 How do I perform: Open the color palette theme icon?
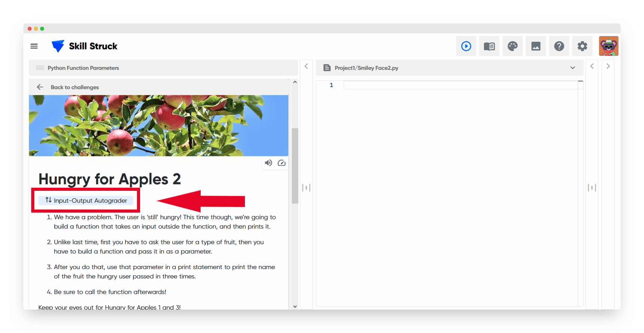pos(512,46)
